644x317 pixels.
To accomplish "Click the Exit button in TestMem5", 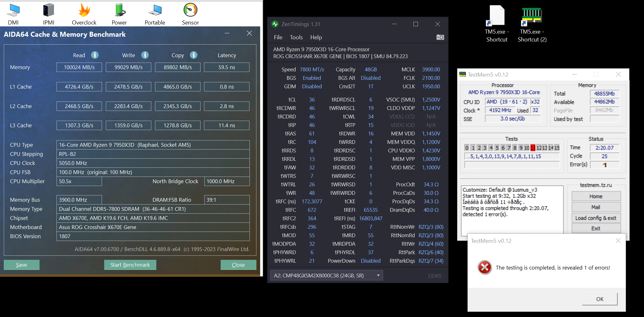I will (596, 228).
